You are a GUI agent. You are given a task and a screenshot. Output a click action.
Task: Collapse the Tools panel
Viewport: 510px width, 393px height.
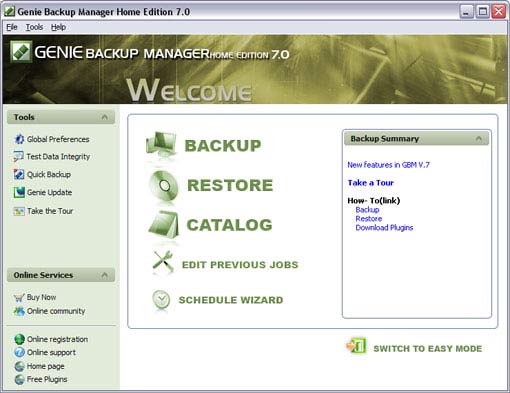104,117
